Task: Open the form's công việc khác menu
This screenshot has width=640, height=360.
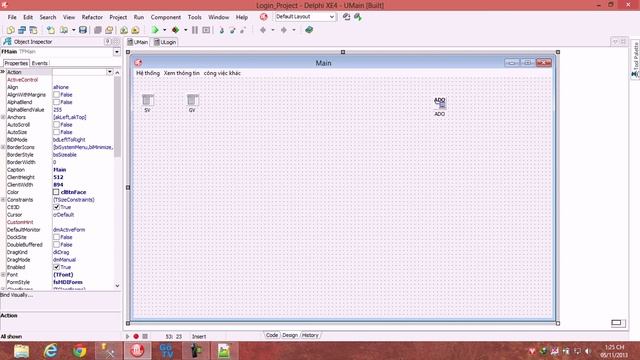Action: click(222, 73)
